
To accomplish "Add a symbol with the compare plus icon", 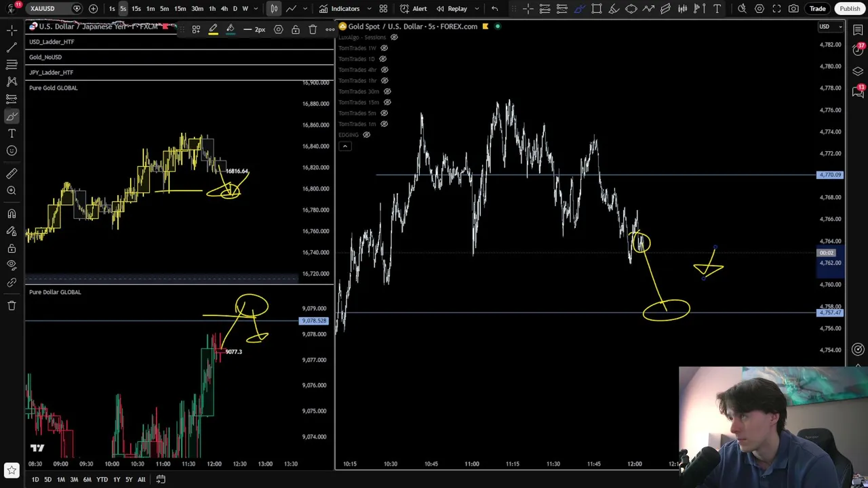I will [x=93, y=8].
